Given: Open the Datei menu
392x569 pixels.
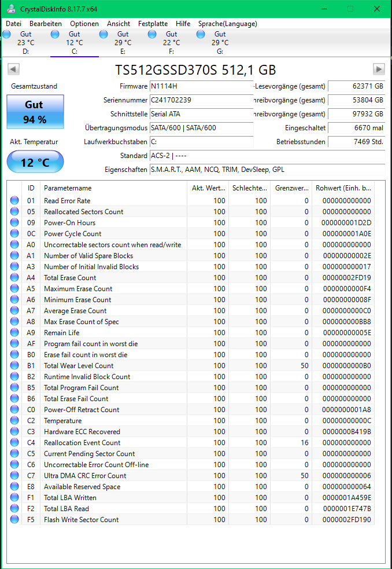Looking at the screenshot, I should [x=14, y=24].
